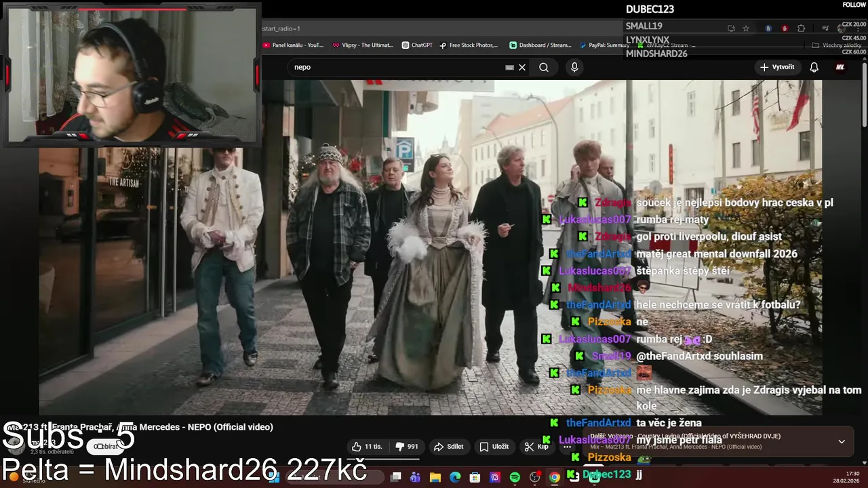Switch to Google Chrome in the taskbar
This screenshot has width=868, height=488.
point(554,477)
